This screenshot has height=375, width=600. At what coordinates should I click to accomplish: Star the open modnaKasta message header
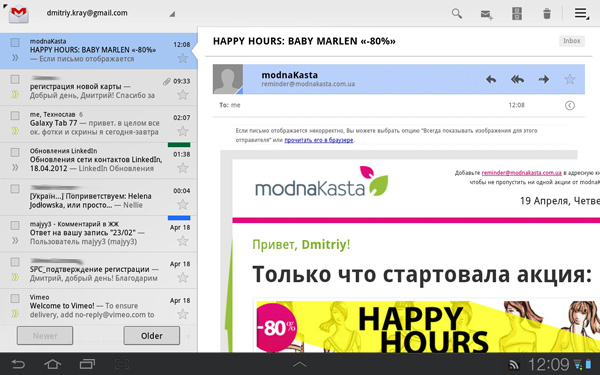point(570,80)
